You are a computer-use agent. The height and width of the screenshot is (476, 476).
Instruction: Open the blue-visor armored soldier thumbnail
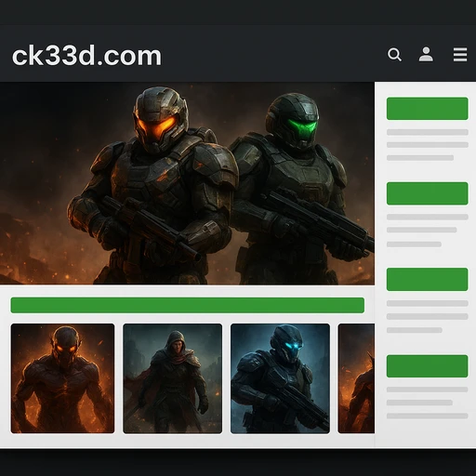280,378
